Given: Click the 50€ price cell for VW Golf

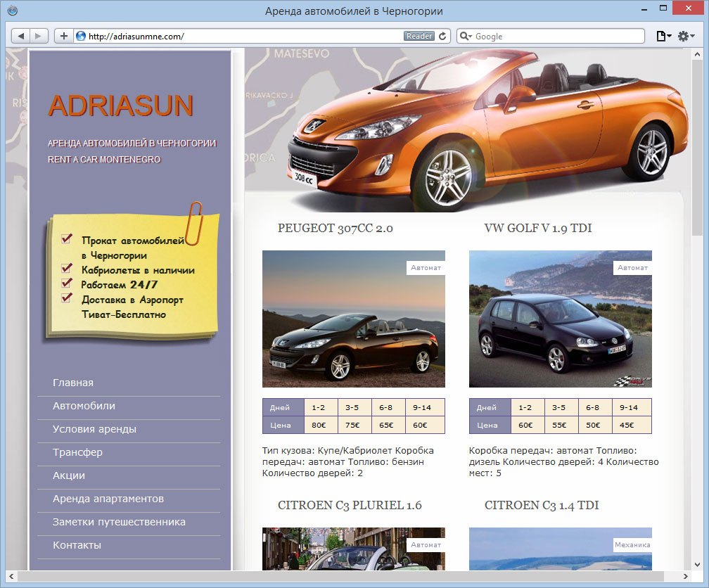Looking at the screenshot, I should 595,425.
